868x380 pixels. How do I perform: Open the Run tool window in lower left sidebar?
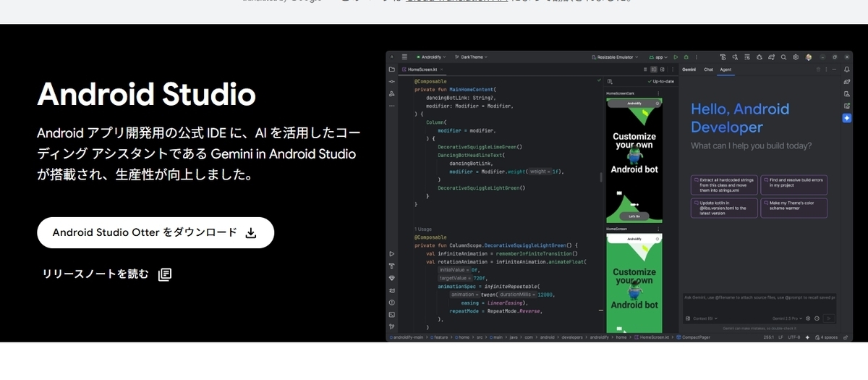[391, 254]
